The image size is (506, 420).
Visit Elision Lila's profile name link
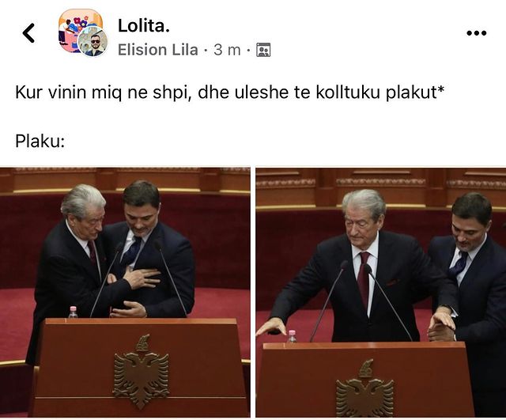pyautogui.click(x=158, y=50)
